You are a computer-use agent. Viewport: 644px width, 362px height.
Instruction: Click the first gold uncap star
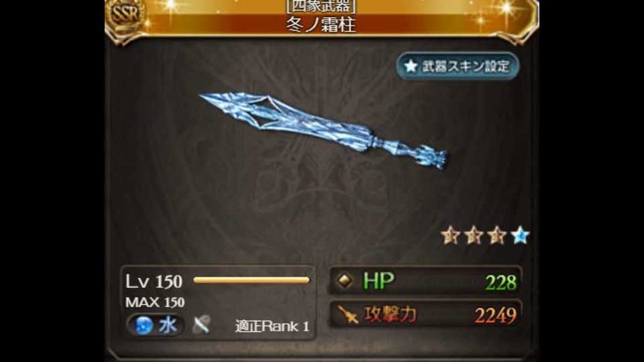coord(451,235)
